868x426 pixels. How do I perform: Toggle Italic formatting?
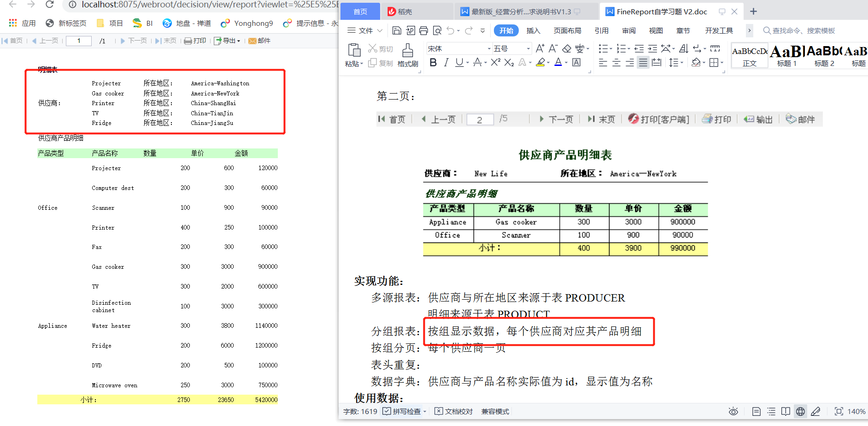446,62
